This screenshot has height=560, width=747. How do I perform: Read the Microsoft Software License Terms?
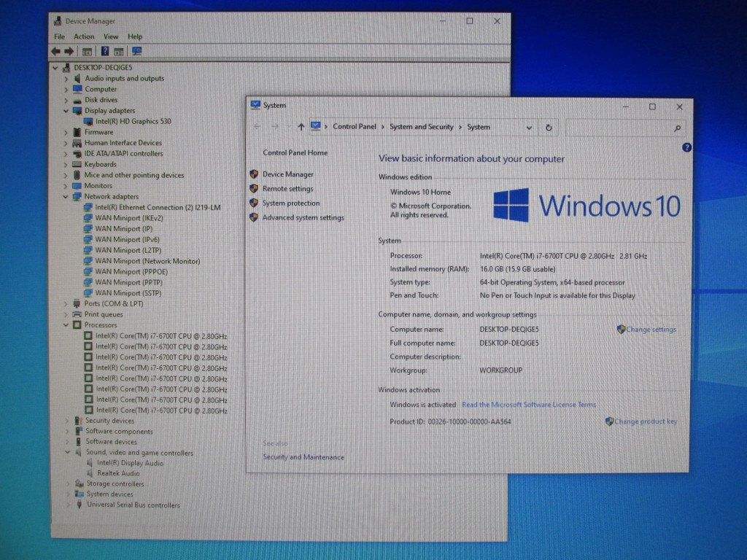(x=529, y=405)
